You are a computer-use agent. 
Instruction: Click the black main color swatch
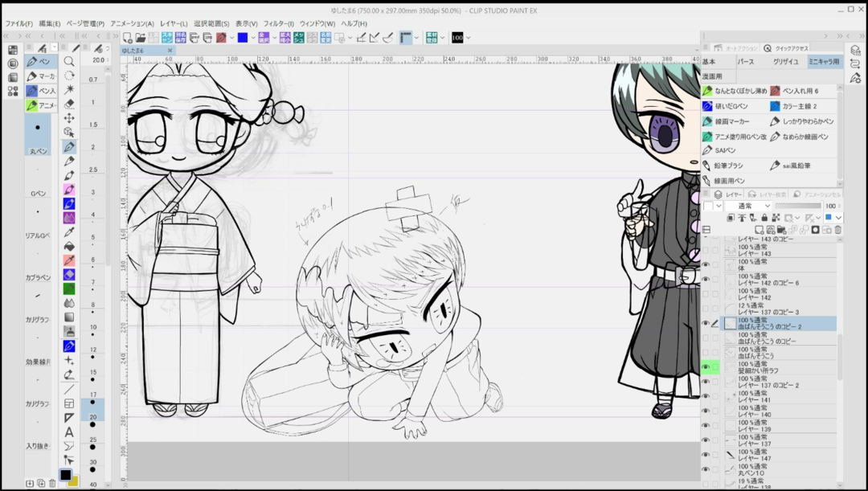pos(65,475)
